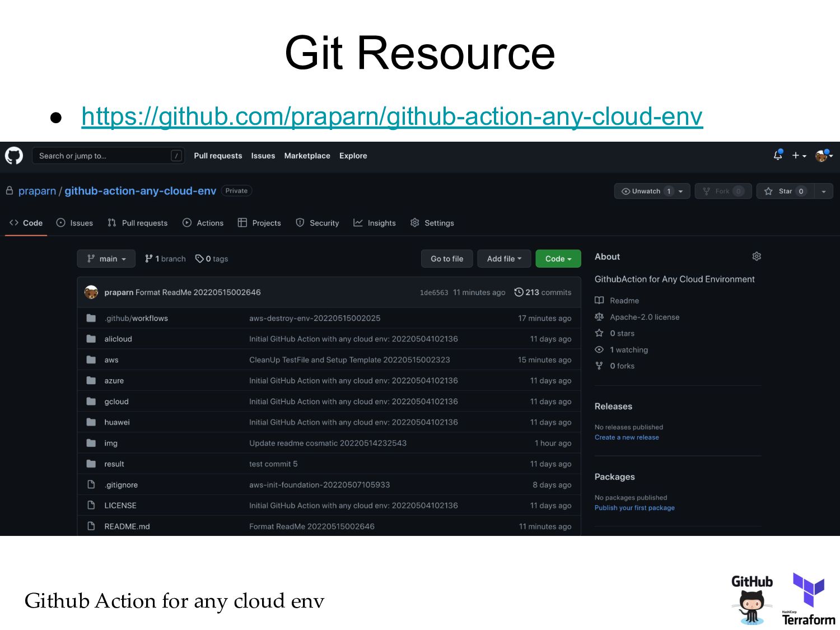Viewport: 840px width, 630px height.
Task: Click Create a new release link
Action: point(627,437)
